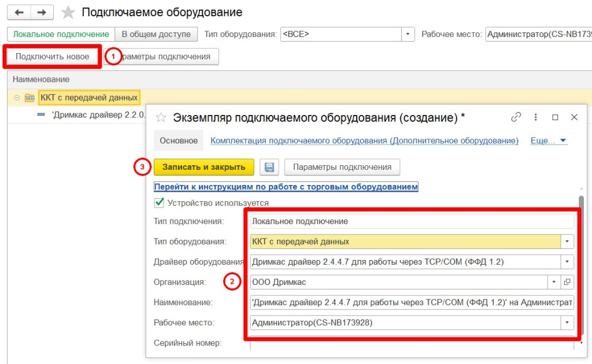Toggle the Устройство используется checkbox

[159, 203]
